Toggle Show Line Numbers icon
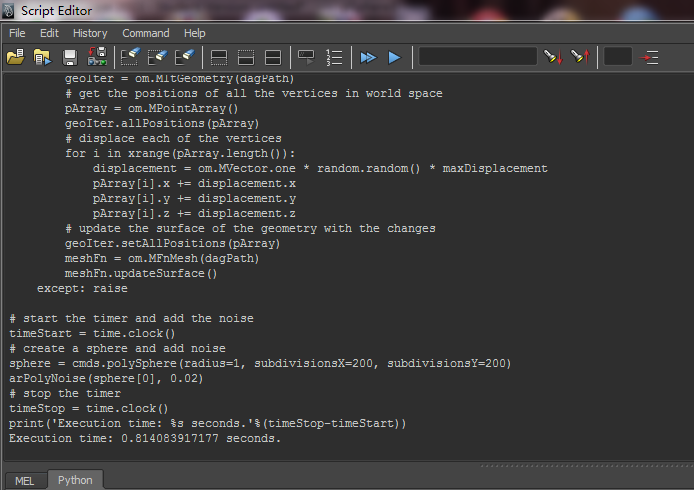Viewport: 694px width, 490px height. (334, 58)
